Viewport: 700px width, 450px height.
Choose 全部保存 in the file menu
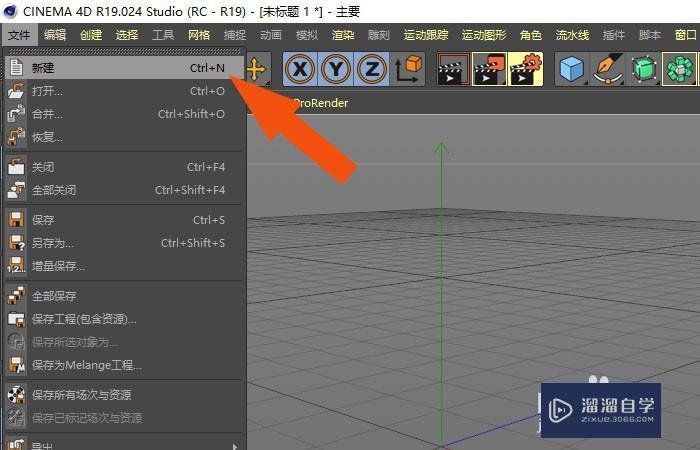pos(125,296)
